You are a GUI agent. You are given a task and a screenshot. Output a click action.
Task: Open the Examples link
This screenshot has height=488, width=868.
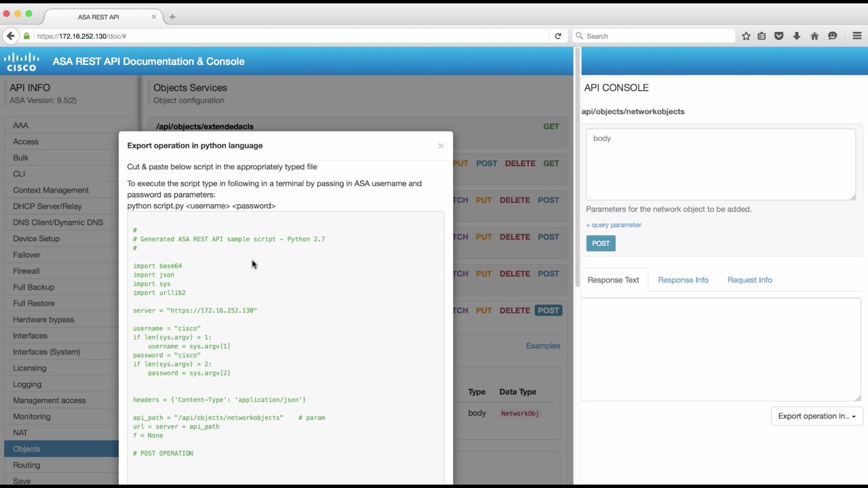[x=543, y=346]
